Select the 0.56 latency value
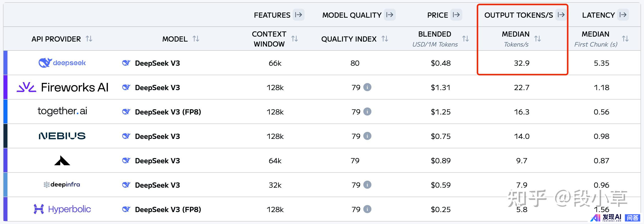The width and height of the screenshot is (644, 224). pos(601,112)
